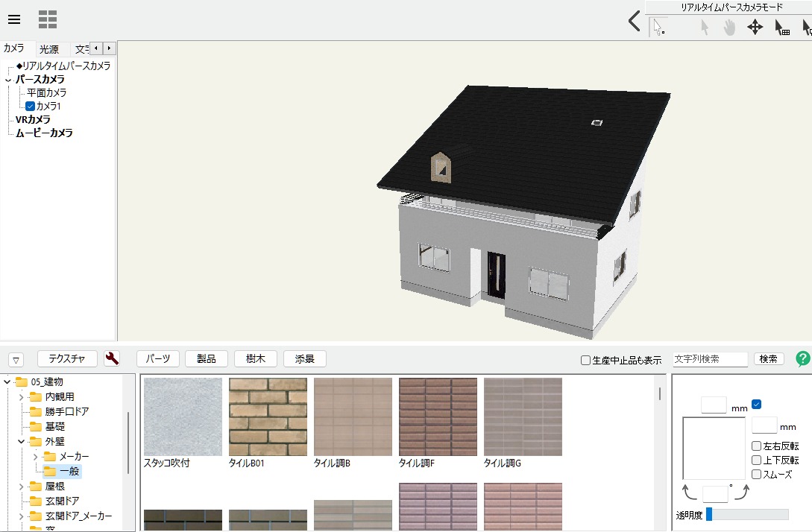The width and height of the screenshot is (812, 532).
Task: Collapse the 05_建物 folder
Action: (7, 382)
